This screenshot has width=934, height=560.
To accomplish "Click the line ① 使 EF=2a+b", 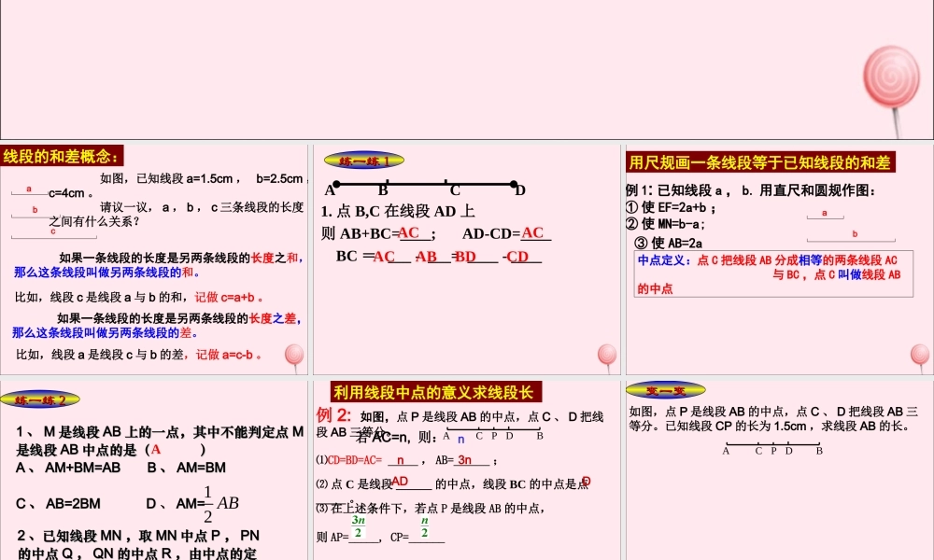I will pos(672,208).
